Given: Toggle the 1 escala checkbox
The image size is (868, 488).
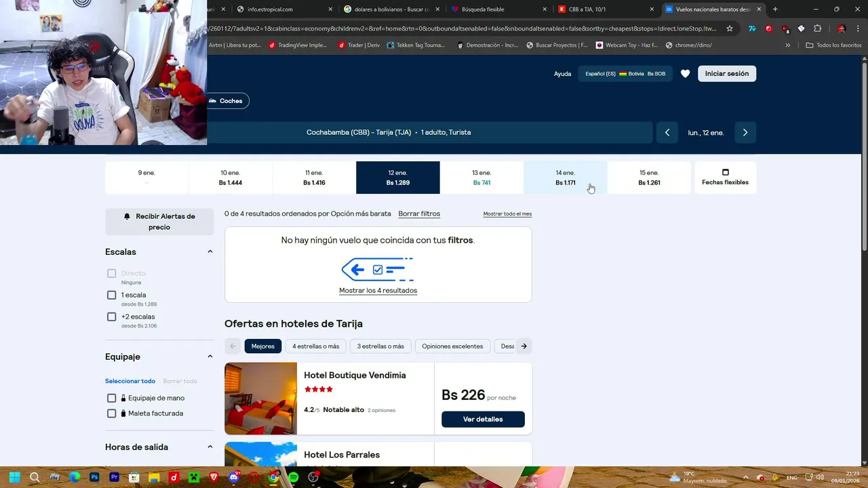Looking at the screenshot, I should [112, 296].
